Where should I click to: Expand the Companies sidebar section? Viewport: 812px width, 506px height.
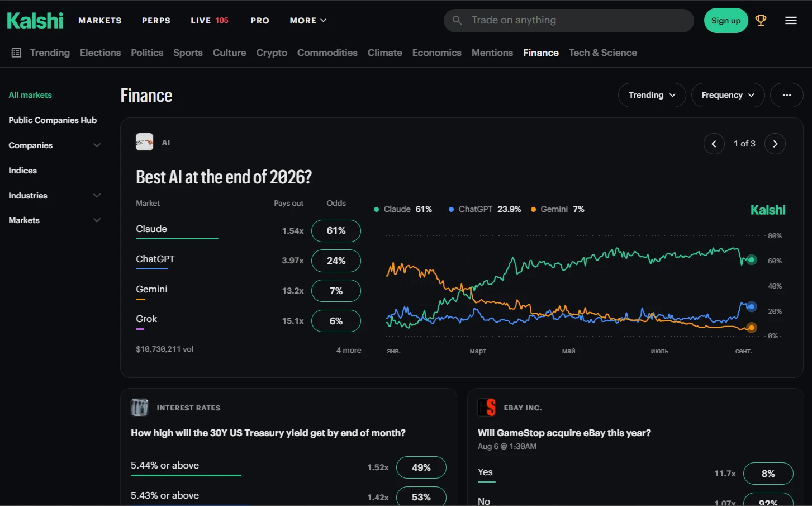point(54,145)
